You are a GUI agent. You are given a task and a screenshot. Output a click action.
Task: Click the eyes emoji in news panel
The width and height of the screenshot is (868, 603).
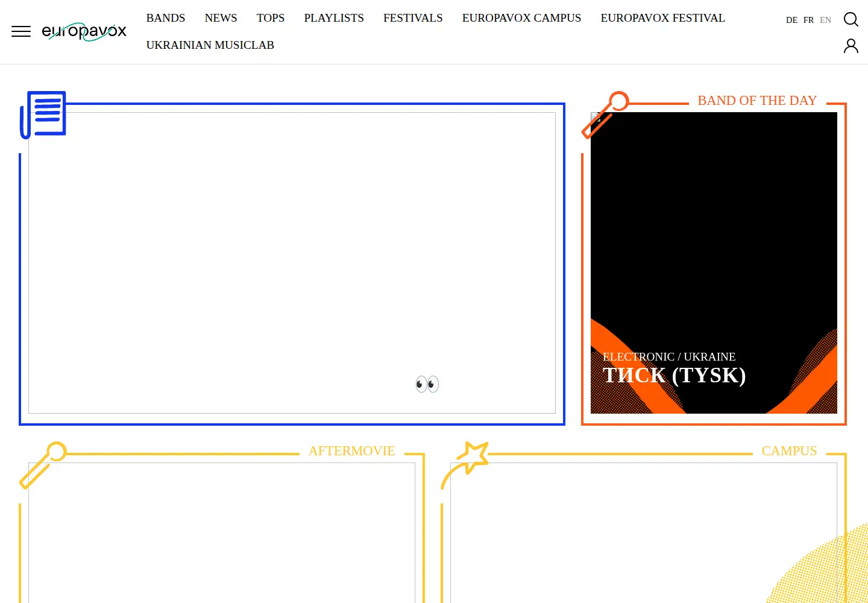(427, 384)
